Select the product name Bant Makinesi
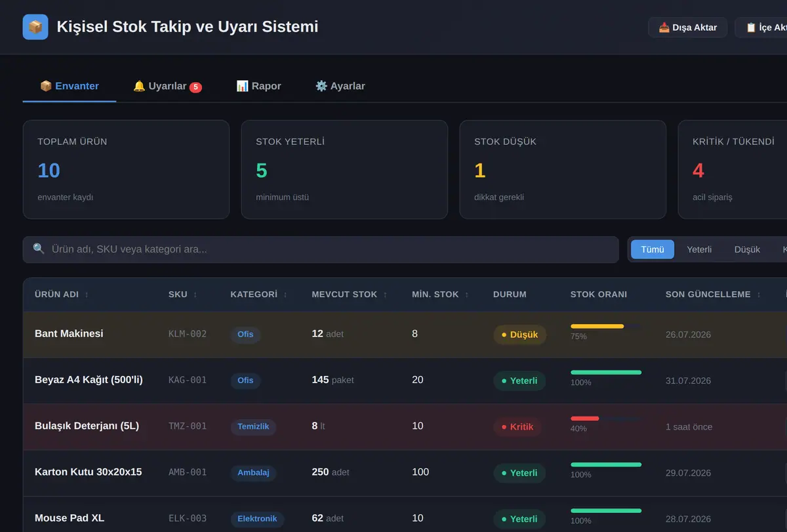Viewport: 787px width, 532px height. pyautogui.click(x=69, y=334)
